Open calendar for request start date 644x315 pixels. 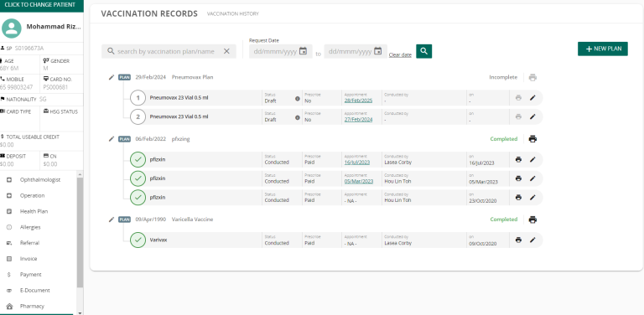point(303,51)
